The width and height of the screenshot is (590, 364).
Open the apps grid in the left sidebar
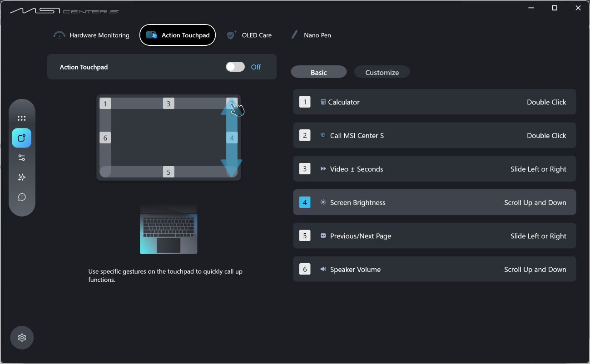(x=21, y=118)
